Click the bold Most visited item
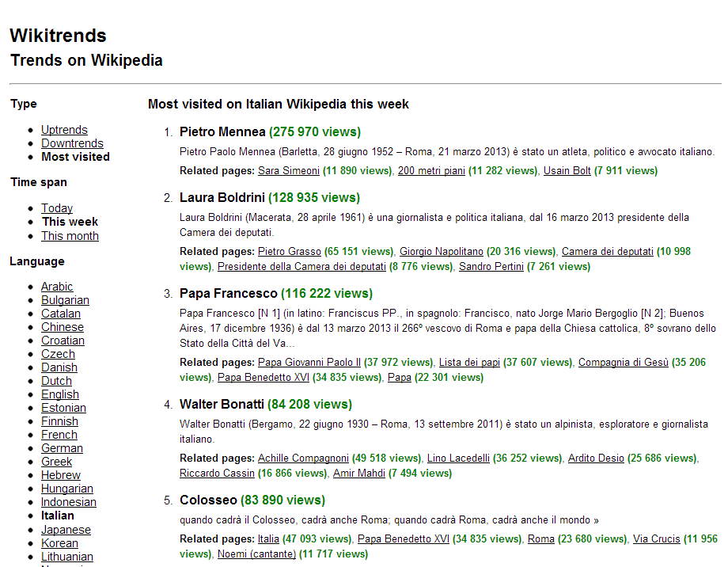728x567 pixels. pyautogui.click(x=75, y=157)
